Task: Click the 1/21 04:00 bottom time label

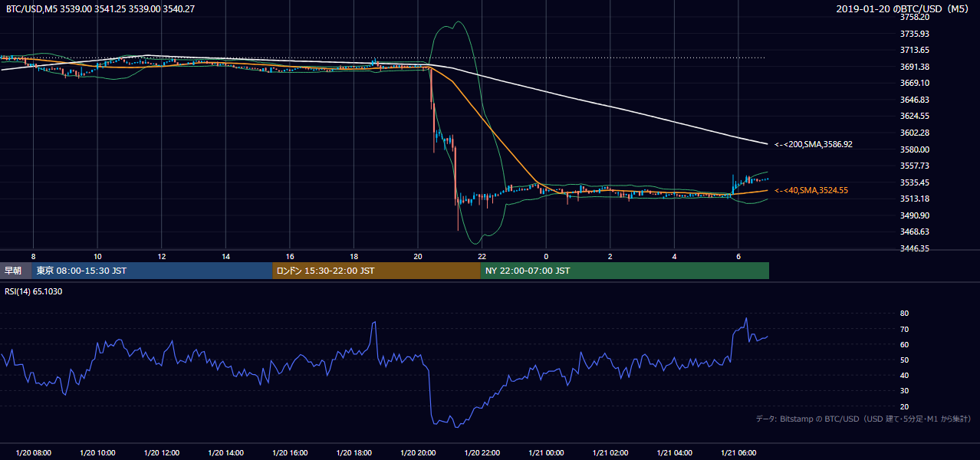Action: coord(674,453)
